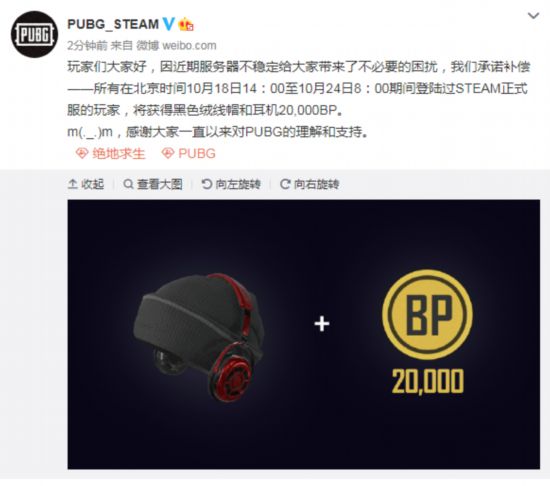This screenshot has height=486, width=550.
Task: Click the PUBG round profile avatar
Action: pyautogui.click(x=34, y=34)
